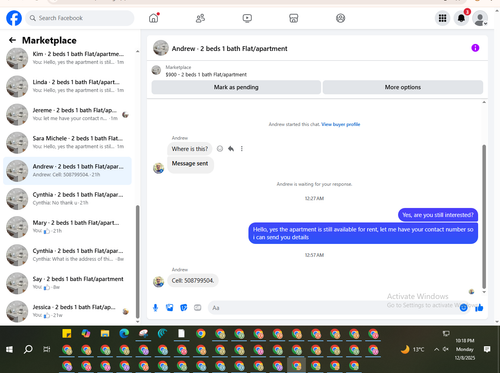Open the Kim conversation
The height and width of the screenshot is (373, 500).
(68, 58)
